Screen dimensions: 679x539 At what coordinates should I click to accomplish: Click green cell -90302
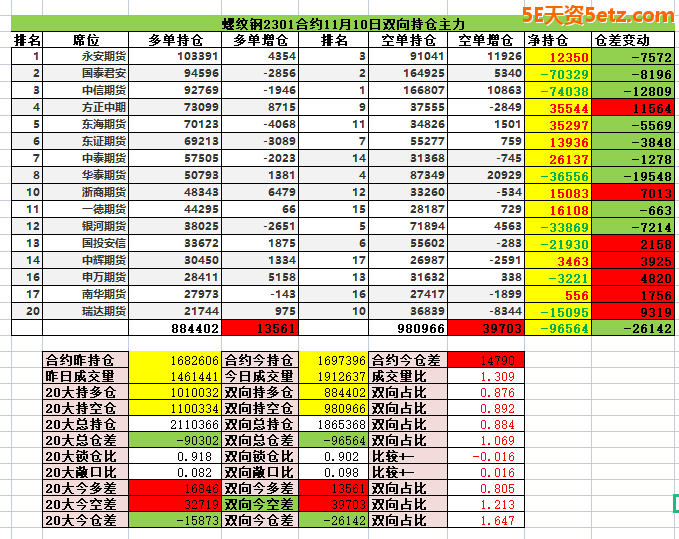point(175,440)
